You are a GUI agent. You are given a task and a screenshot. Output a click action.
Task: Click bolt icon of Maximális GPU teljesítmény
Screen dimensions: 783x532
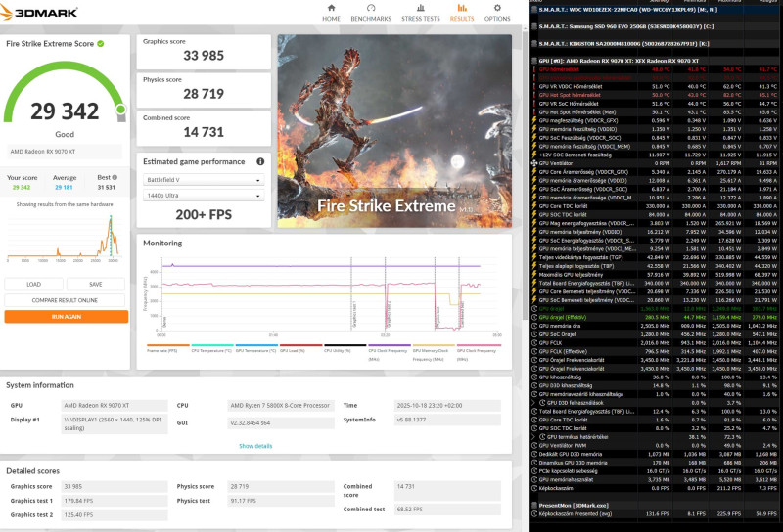coord(533,275)
